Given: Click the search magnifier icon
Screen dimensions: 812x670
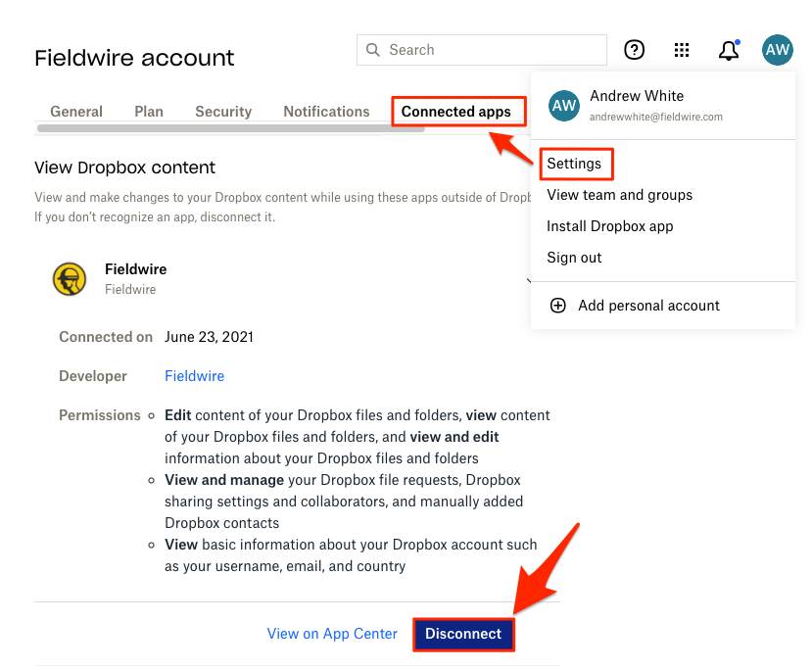Looking at the screenshot, I should pos(373,50).
